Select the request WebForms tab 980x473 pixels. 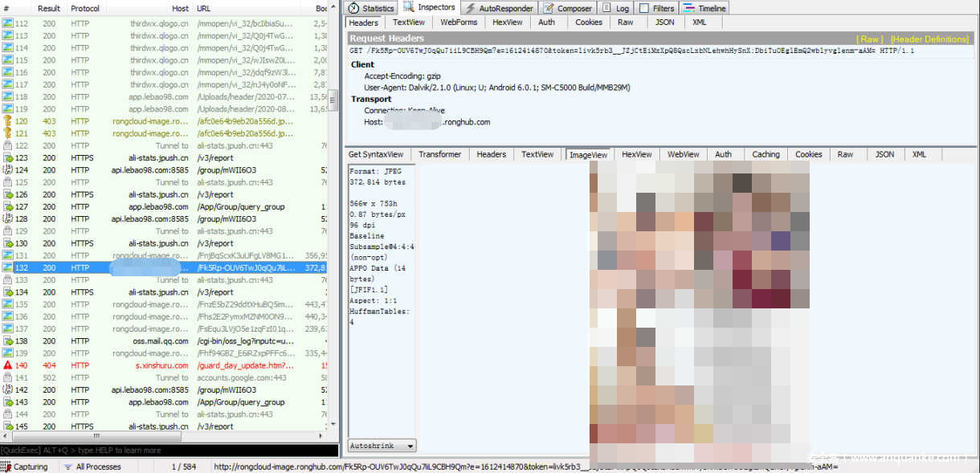pyautogui.click(x=459, y=22)
